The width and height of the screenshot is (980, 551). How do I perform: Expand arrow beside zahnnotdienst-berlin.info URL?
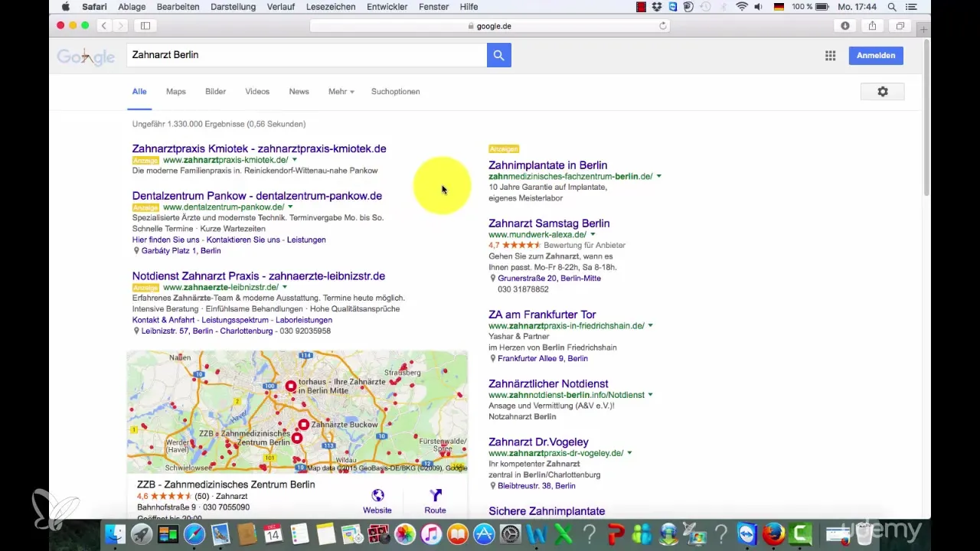[650, 395]
